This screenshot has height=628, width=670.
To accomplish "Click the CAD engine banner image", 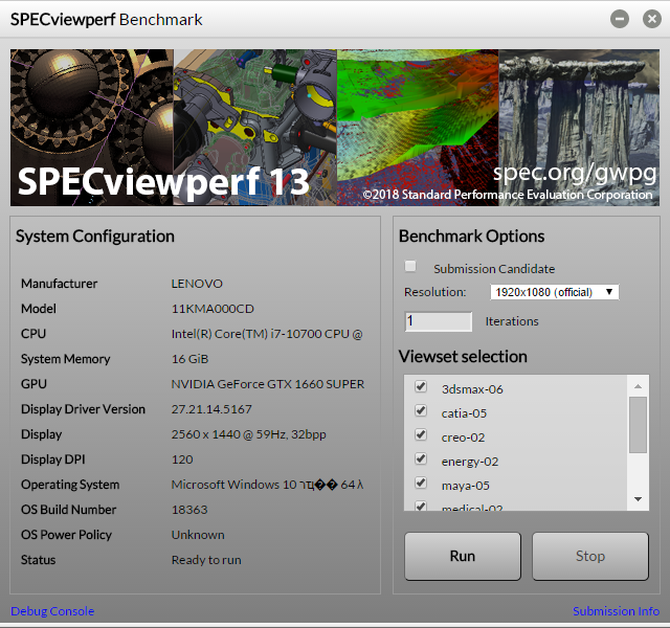I will [255, 110].
